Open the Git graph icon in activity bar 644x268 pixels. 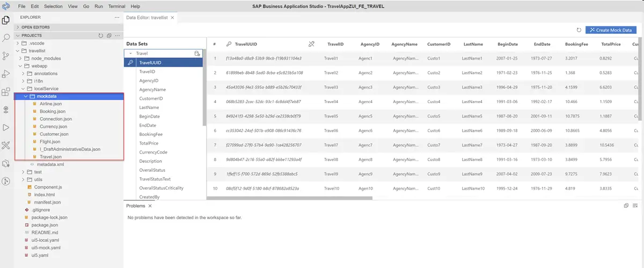click(x=6, y=181)
